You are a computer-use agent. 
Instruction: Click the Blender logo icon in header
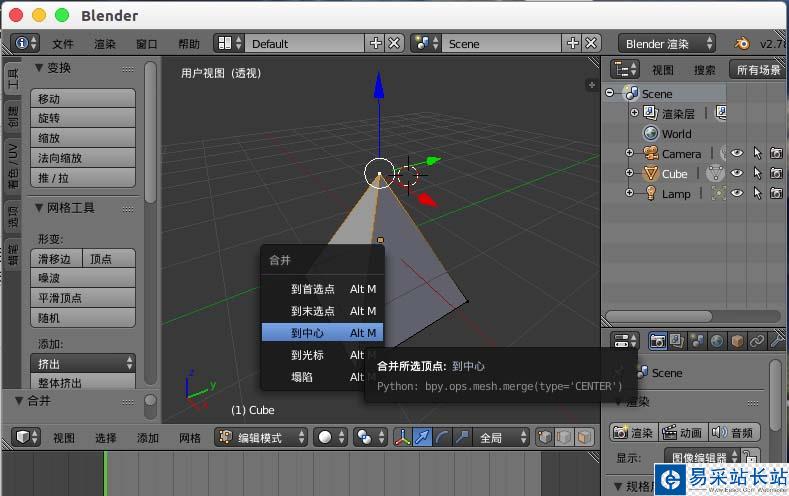(x=742, y=43)
